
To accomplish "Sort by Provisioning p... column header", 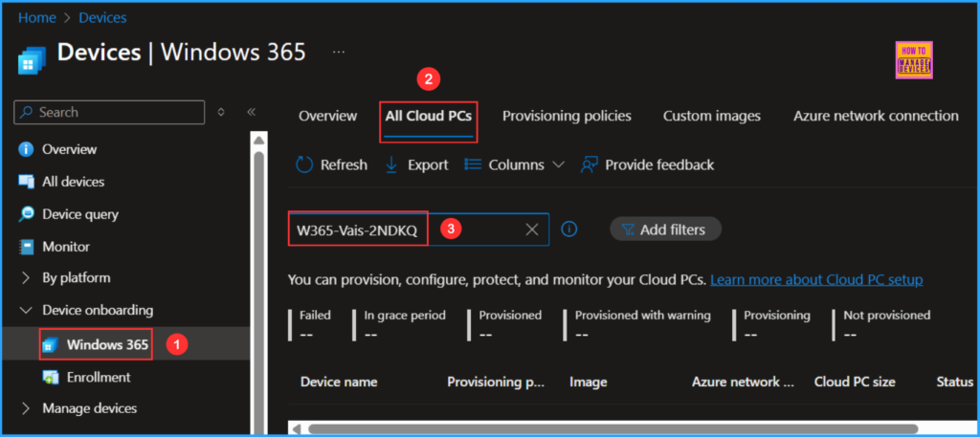I will pyautogui.click(x=496, y=382).
